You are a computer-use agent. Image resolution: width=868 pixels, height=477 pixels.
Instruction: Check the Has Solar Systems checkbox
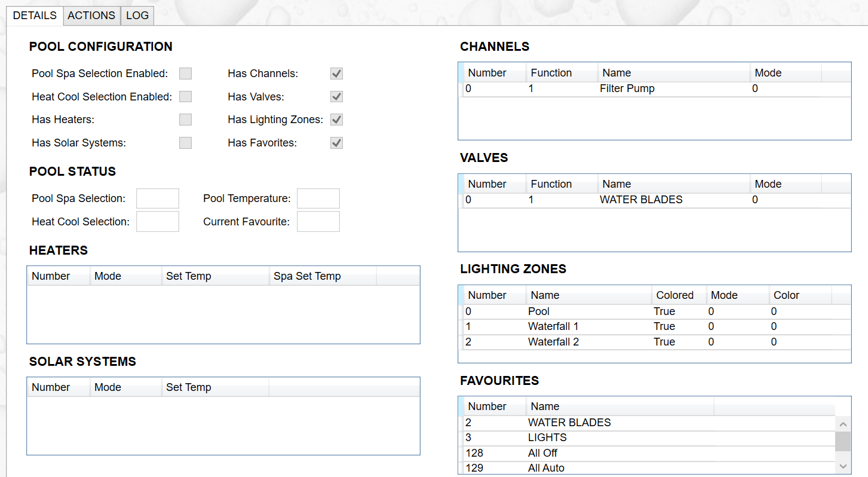click(185, 142)
